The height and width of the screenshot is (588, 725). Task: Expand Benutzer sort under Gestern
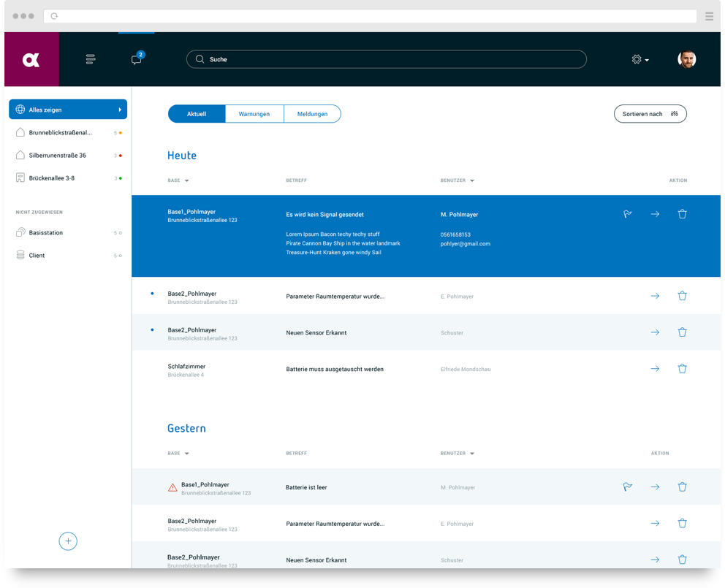[x=458, y=454]
